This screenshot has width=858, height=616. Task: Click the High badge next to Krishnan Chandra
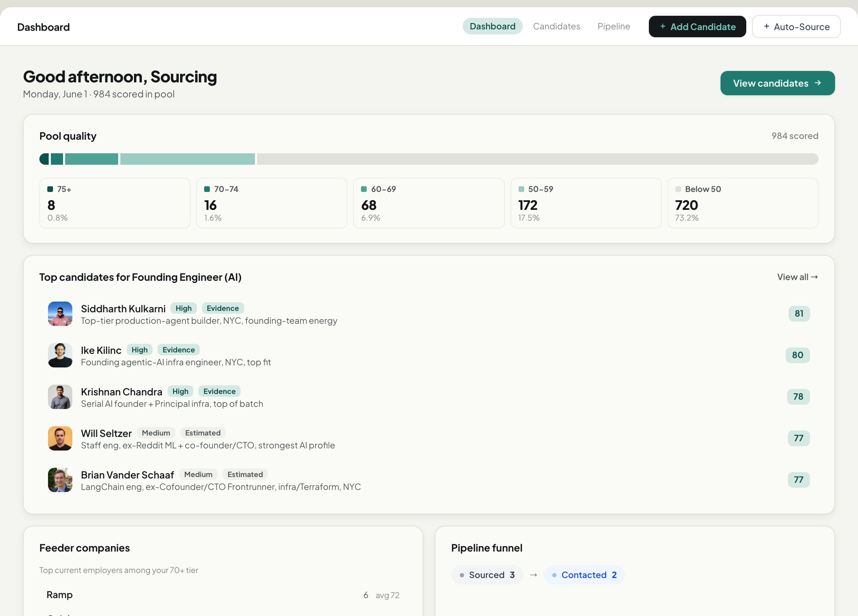180,391
